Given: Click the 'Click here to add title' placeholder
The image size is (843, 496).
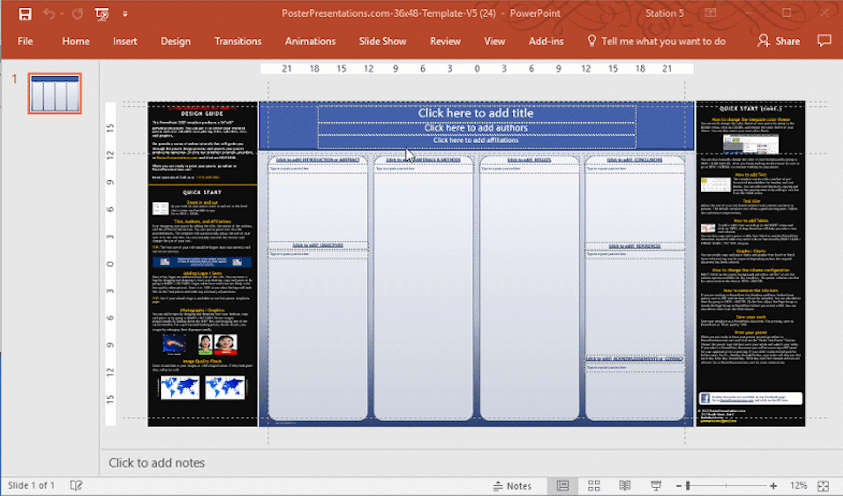Looking at the screenshot, I should point(476,113).
